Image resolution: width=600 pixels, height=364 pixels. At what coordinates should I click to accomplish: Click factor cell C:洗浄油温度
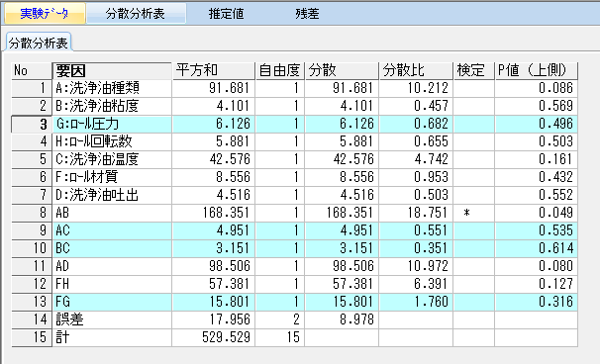pyautogui.click(x=112, y=159)
